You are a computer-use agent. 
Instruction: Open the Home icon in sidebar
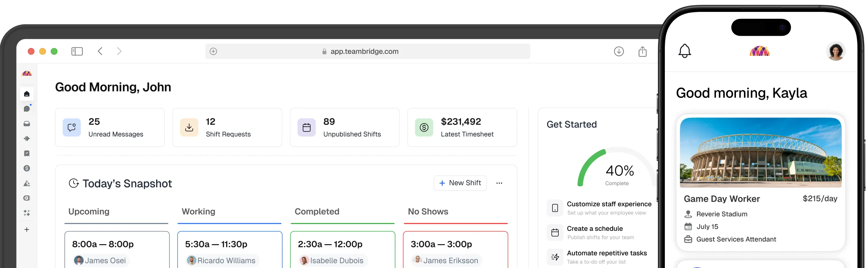[x=27, y=94]
